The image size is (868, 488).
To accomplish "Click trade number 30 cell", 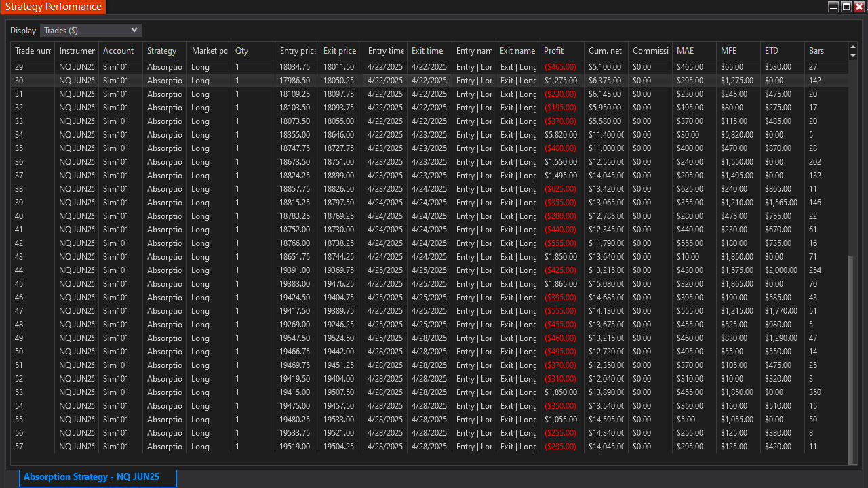I will pos(33,81).
